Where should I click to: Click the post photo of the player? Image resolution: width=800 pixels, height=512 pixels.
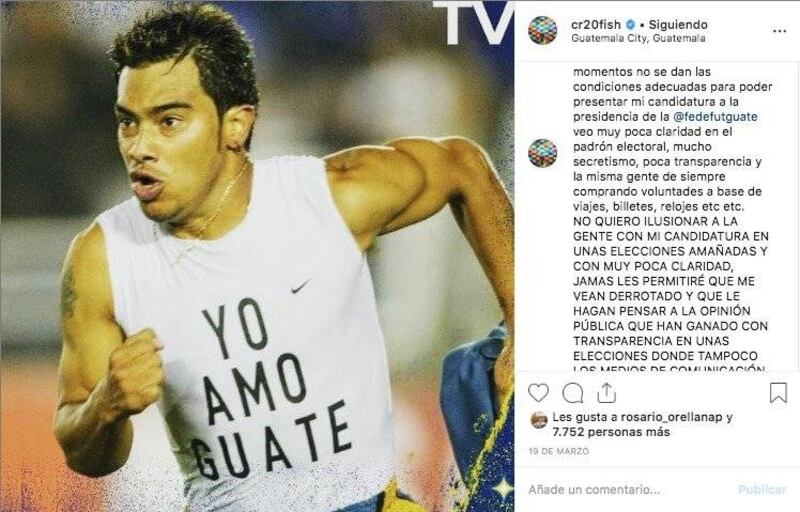coord(257,256)
